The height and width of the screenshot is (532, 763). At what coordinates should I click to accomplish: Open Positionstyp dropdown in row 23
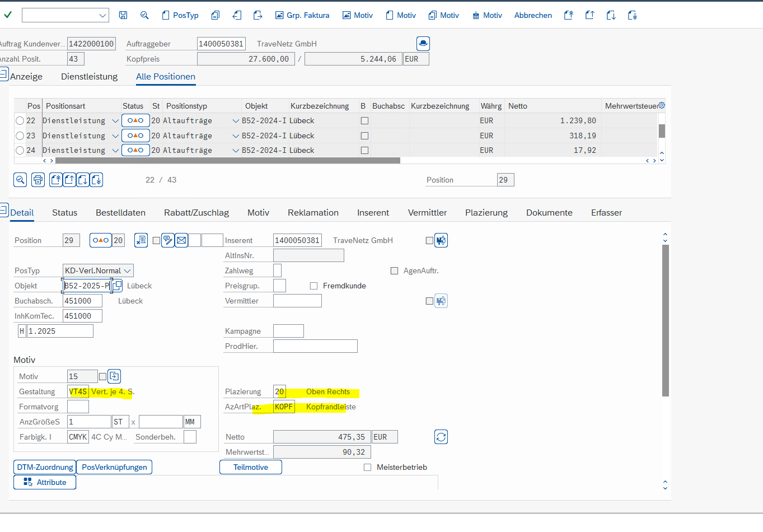236,136
